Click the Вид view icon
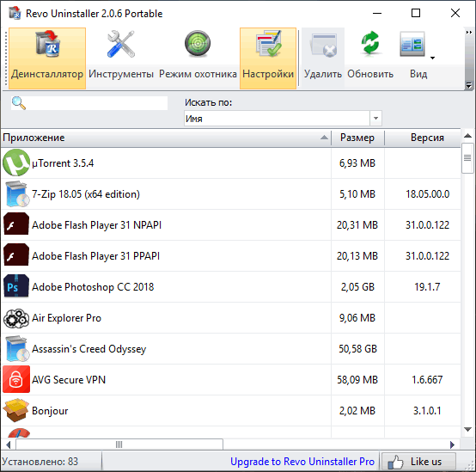This screenshot has width=476, height=472. (x=412, y=45)
